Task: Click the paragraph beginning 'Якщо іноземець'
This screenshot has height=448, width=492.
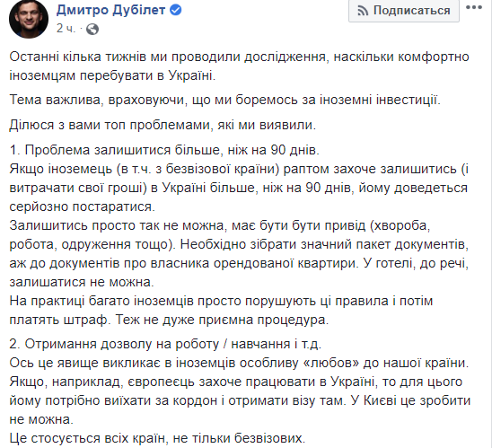Action: click(x=239, y=188)
